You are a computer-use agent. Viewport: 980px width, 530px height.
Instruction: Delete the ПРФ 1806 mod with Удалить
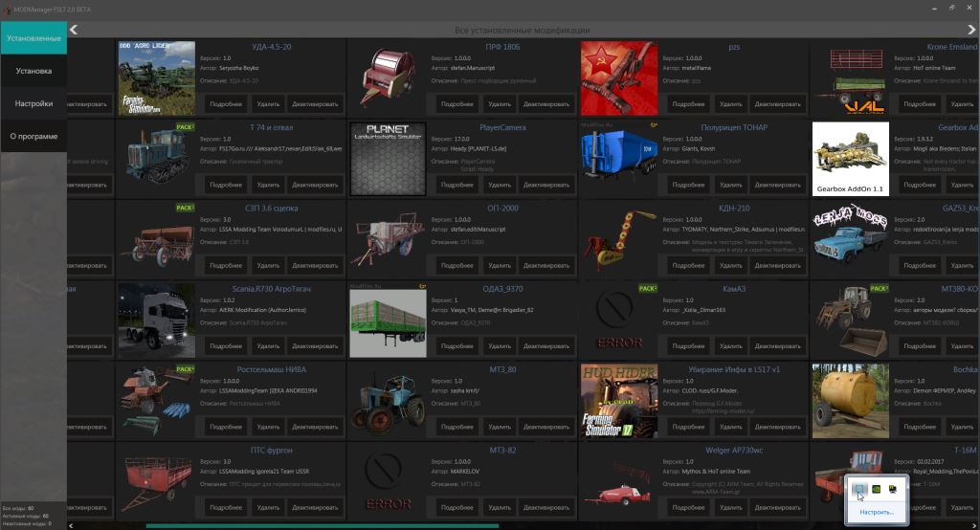pos(500,104)
